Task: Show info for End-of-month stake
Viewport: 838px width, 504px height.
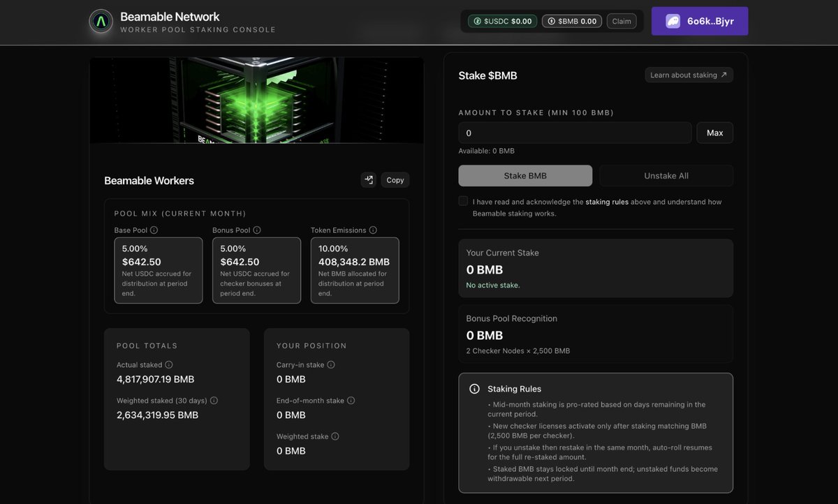Action: tap(351, 401)
